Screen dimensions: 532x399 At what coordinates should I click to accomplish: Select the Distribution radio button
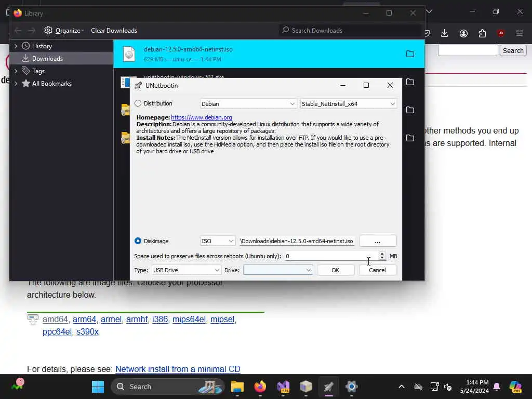pos(138,103)
